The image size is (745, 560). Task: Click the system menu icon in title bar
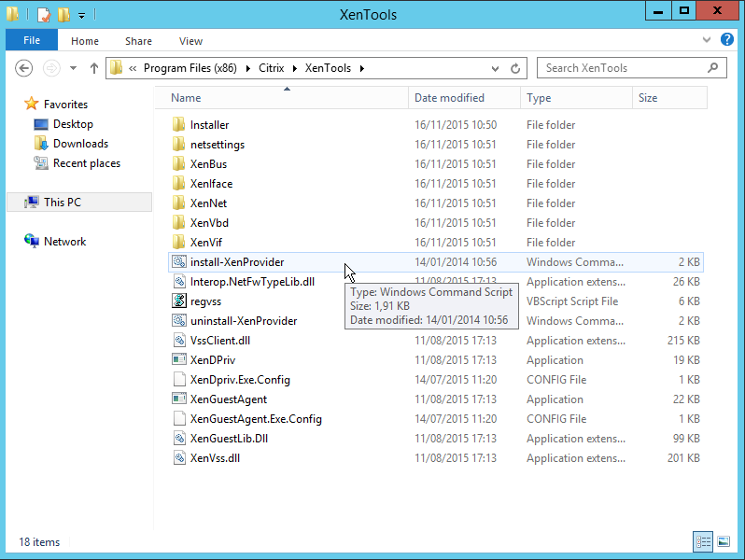click(12, 14)
